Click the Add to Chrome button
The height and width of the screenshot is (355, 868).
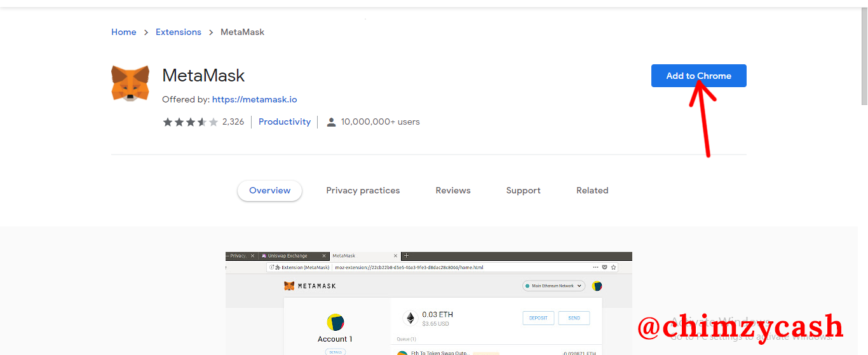699,76
